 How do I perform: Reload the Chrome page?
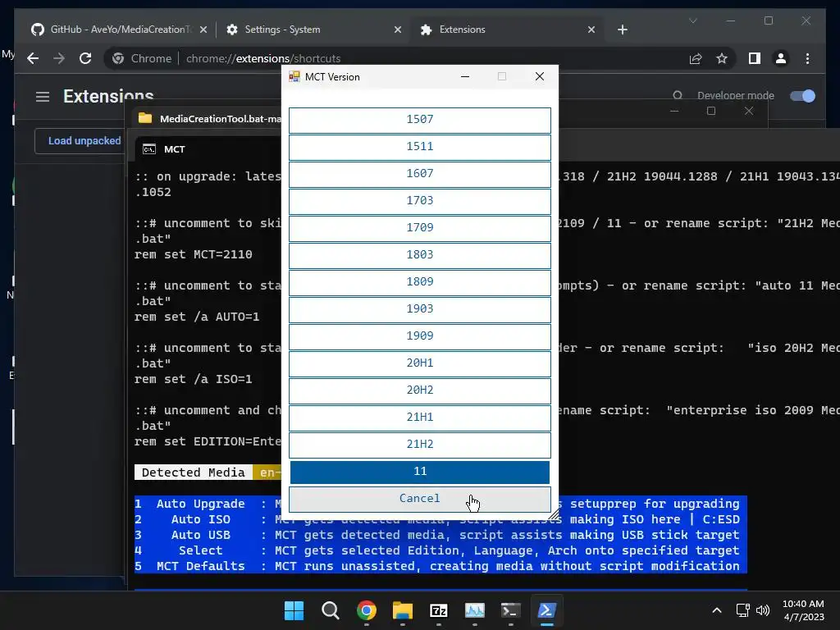click(x=85, y=58)
